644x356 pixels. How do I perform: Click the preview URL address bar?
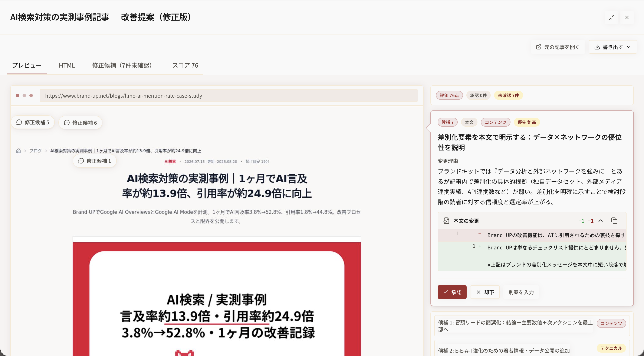coord(229,96)
